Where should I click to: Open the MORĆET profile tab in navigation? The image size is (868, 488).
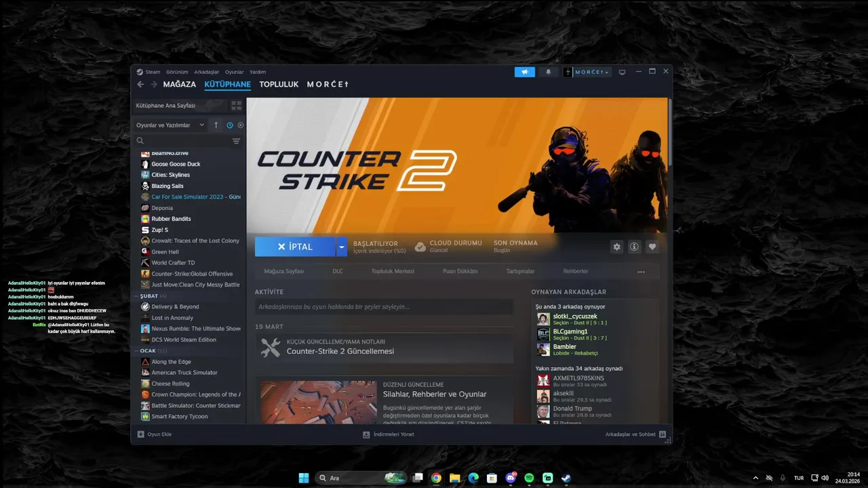tap(328, 85)
